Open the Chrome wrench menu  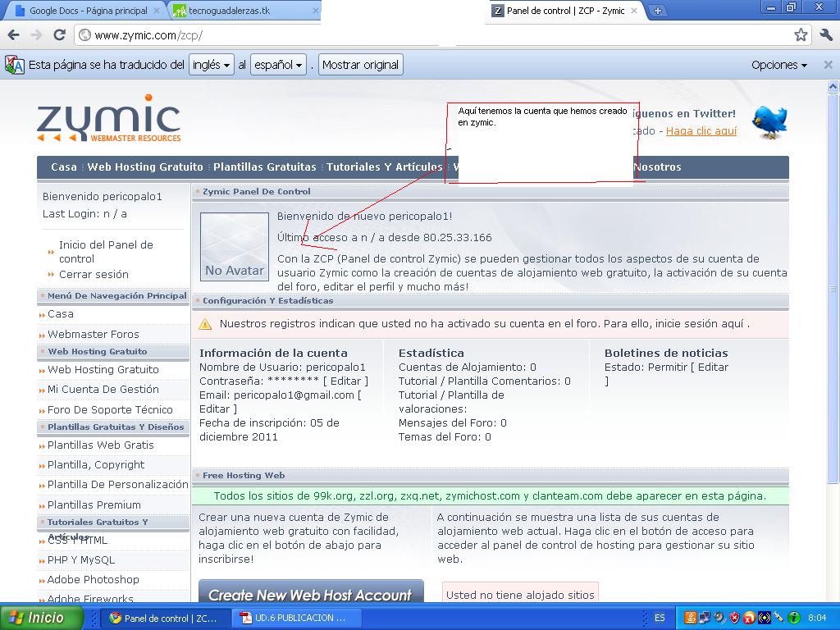tap(825, 35)
